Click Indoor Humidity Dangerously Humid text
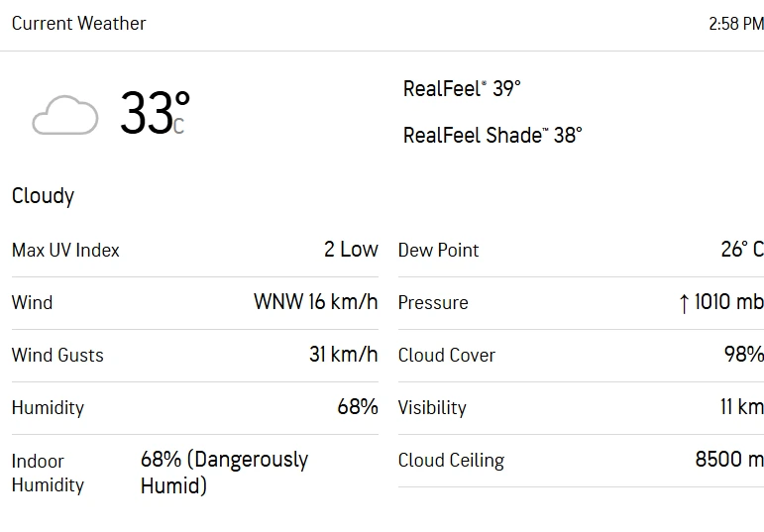The width and height of the screenshot is (764, 532). 224,473
